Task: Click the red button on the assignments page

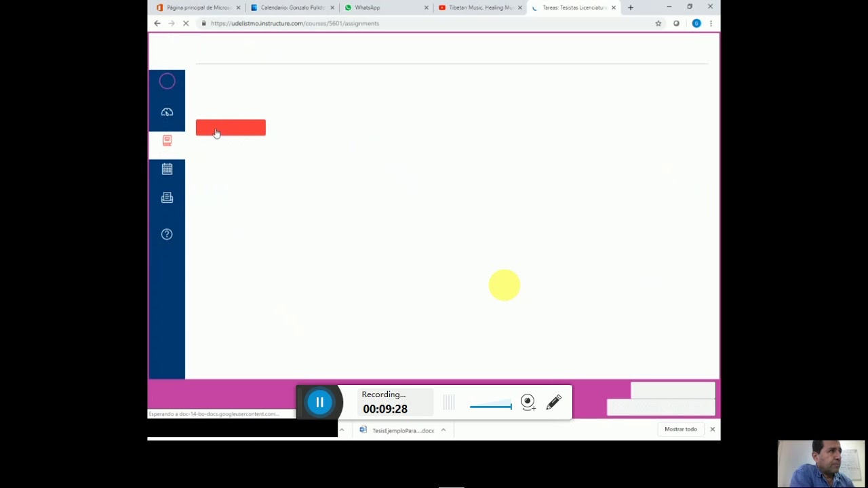Action: click(231, 127)
